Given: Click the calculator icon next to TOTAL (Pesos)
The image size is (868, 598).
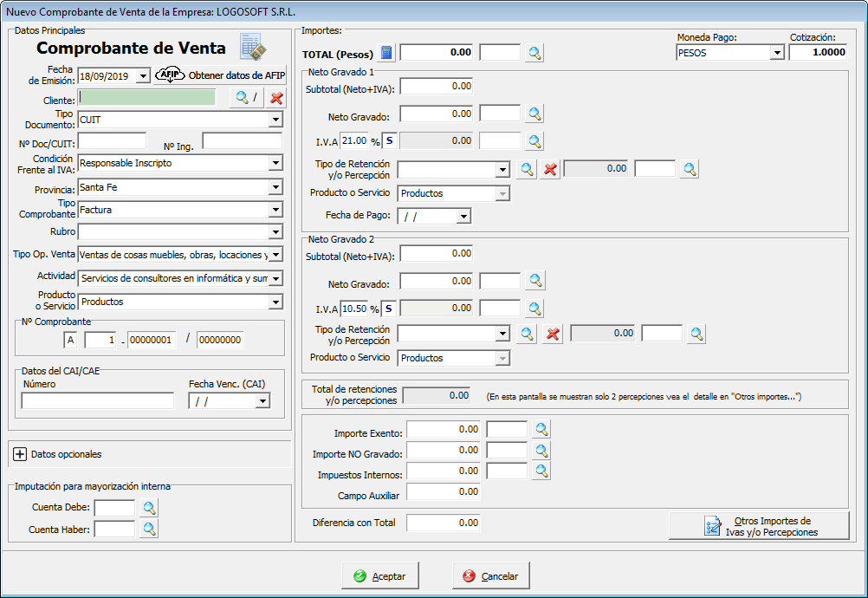Looking at the screenshot, I should coord(386,53).
